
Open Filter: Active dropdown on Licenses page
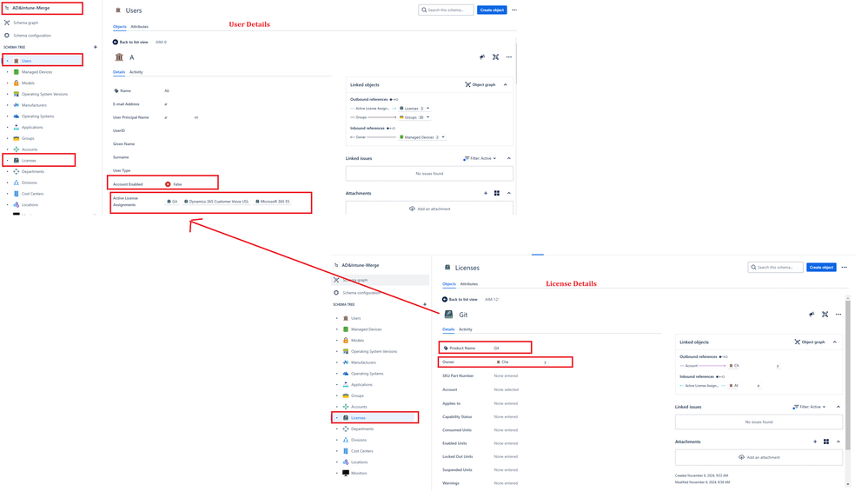[809, 407]
